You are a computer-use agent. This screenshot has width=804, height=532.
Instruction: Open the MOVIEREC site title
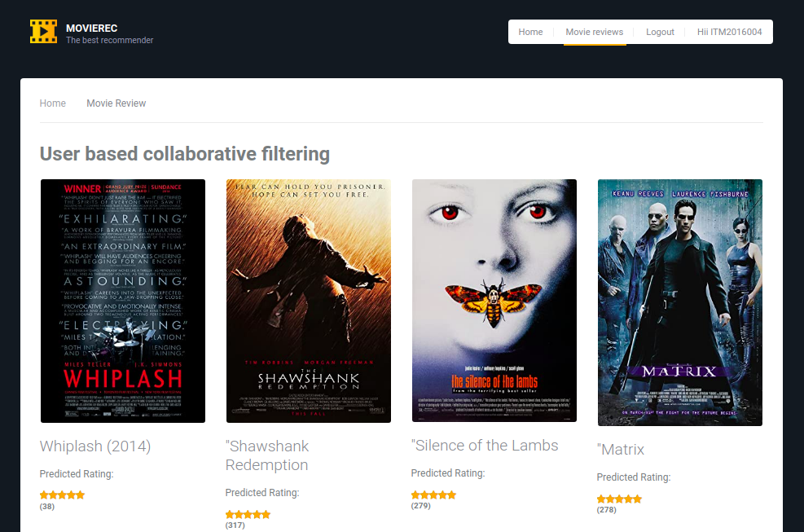(x=92, y=29)
